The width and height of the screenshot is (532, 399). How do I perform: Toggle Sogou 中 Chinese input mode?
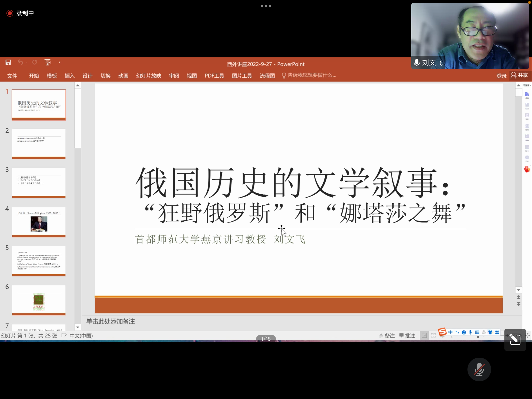[x=450, y=332]
